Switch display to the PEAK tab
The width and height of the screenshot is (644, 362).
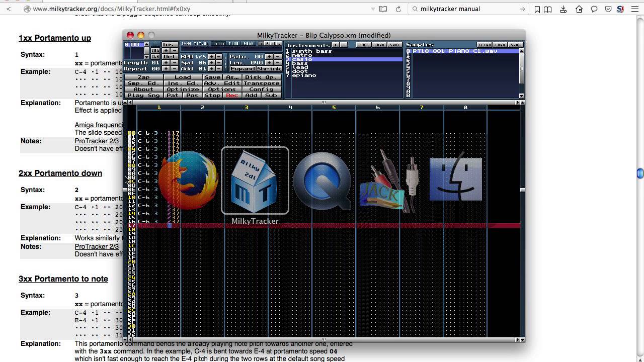tap(249, 44)
